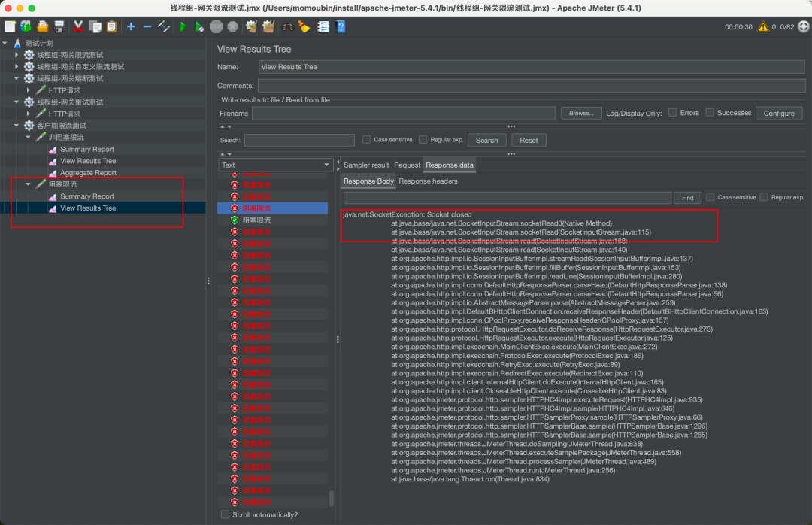Open the Response headers tab
The image size is (812, 525).
click(x=429, y=181)
